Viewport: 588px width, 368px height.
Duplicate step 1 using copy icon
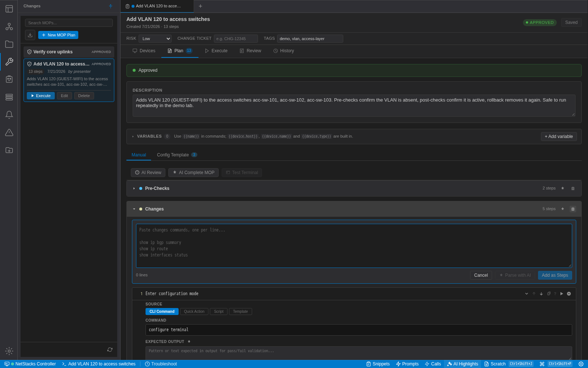click(x=549, y=294)
